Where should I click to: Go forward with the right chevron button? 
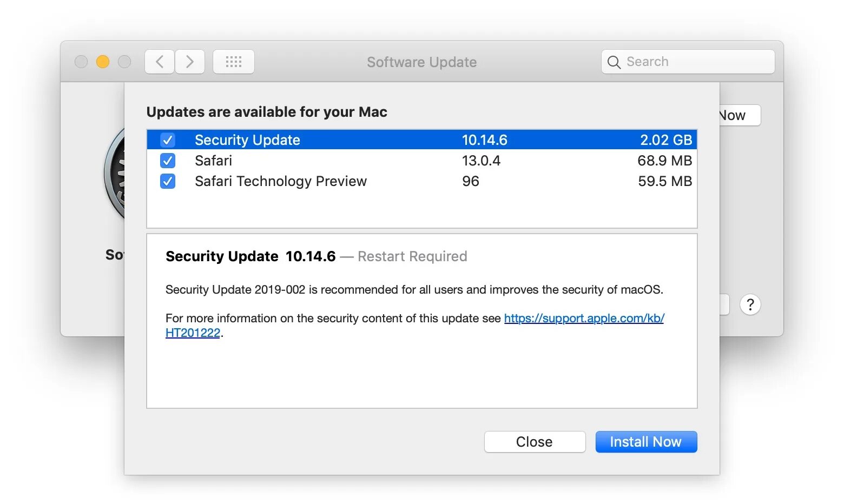190,62
